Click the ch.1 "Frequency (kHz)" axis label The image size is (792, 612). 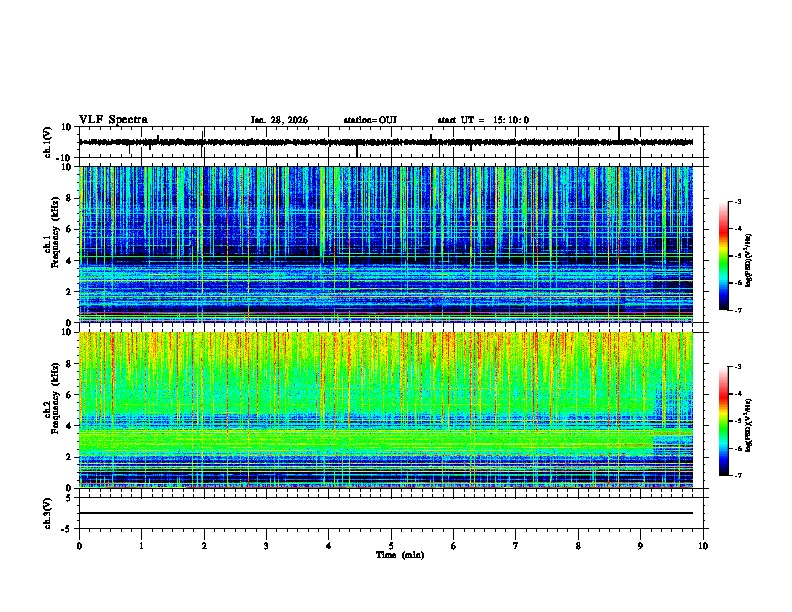tap(55, 233)
